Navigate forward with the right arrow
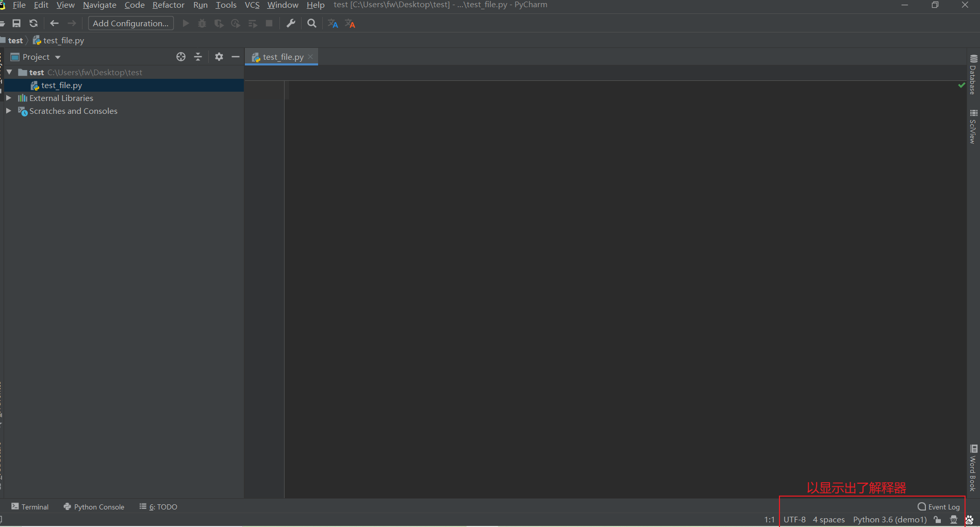The width and height of the screenshot is (980, 527). (x=72, y=24)
